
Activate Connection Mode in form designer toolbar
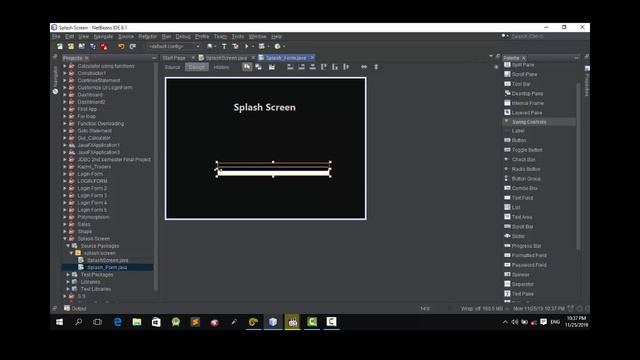point(258,67)
